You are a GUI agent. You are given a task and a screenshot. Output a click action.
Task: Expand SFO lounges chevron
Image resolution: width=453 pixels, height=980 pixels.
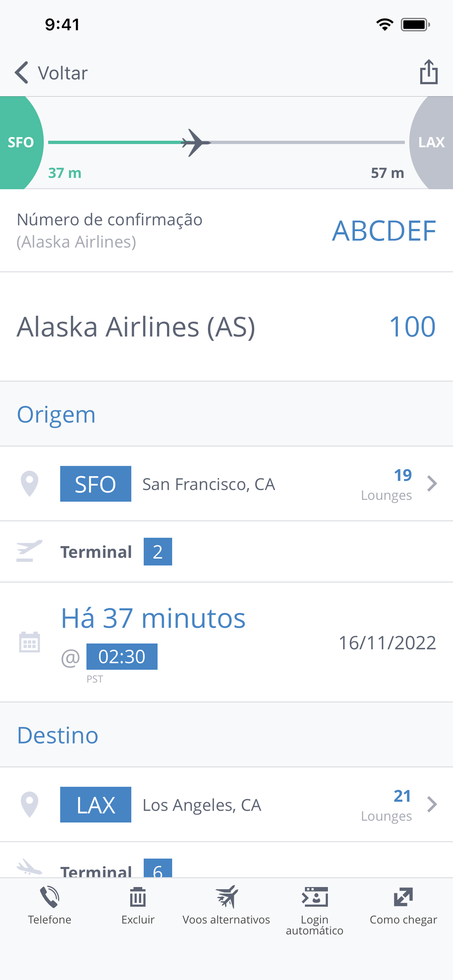(432, 483)
